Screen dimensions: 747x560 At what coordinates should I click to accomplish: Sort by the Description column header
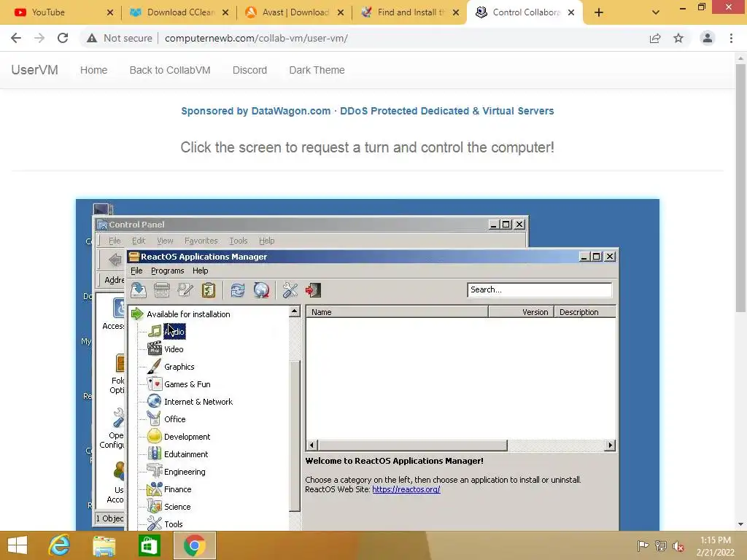[585, 312]
